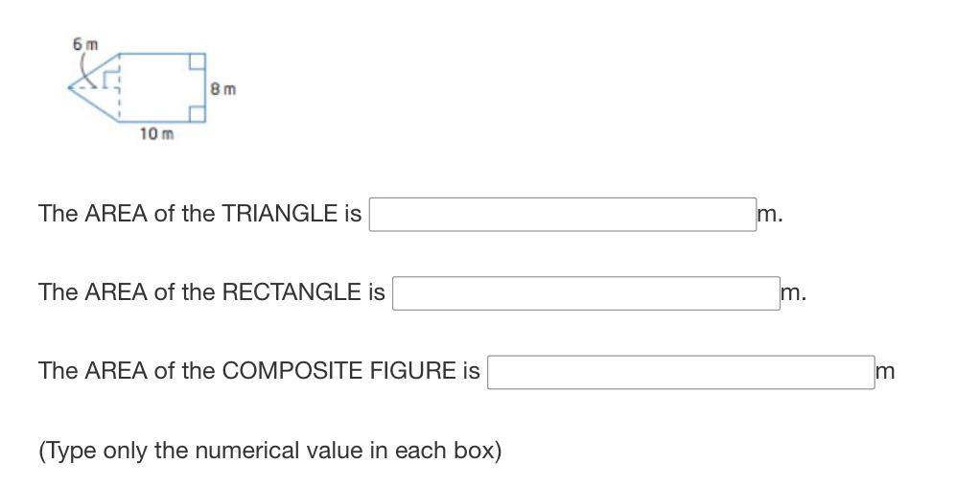Click the TRIANGLE area answer box
980x487 pixels.
[563, 215]
